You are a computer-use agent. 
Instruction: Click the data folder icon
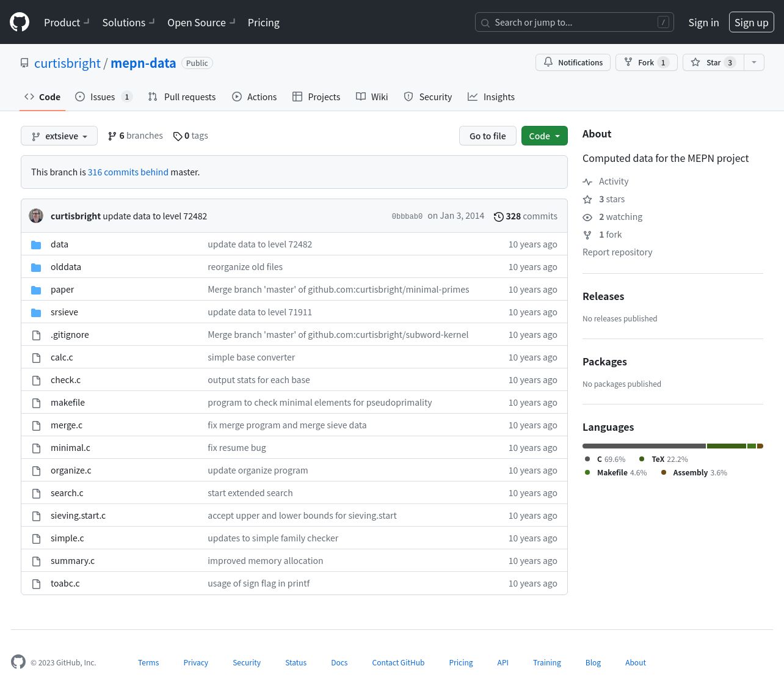coord(36,244)
